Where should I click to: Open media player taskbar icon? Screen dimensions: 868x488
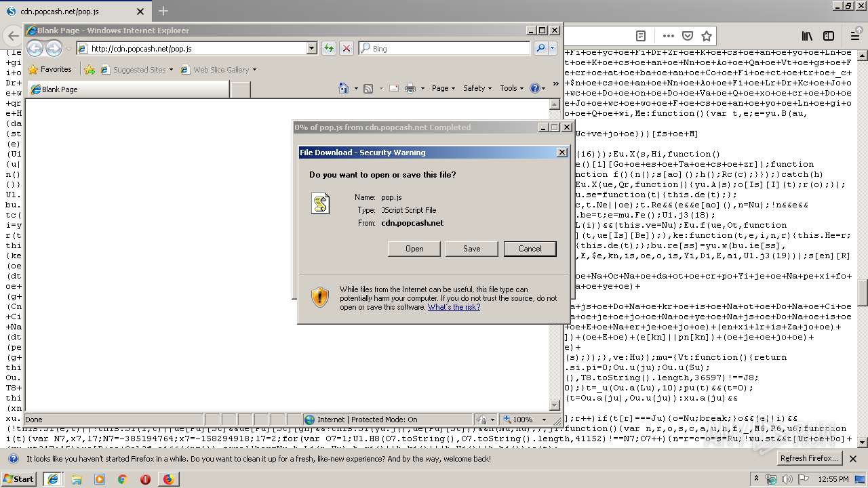(x=100, y=479)
